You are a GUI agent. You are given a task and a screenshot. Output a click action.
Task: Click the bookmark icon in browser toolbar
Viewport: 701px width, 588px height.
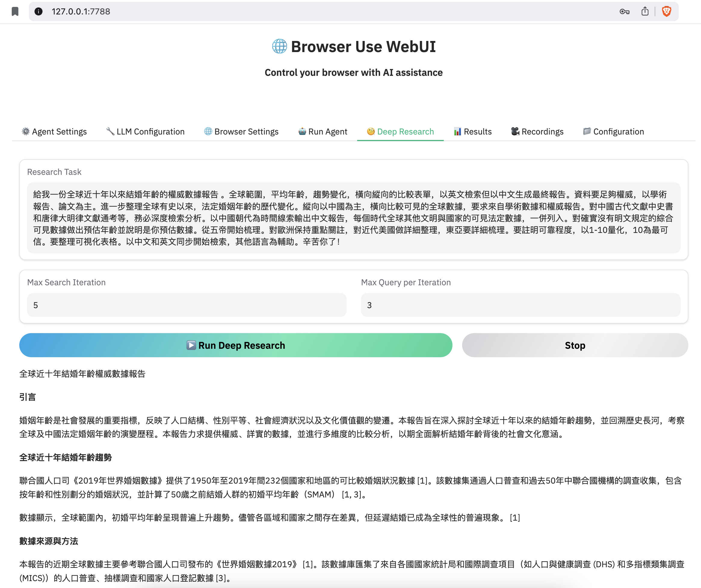click(15, 11)
